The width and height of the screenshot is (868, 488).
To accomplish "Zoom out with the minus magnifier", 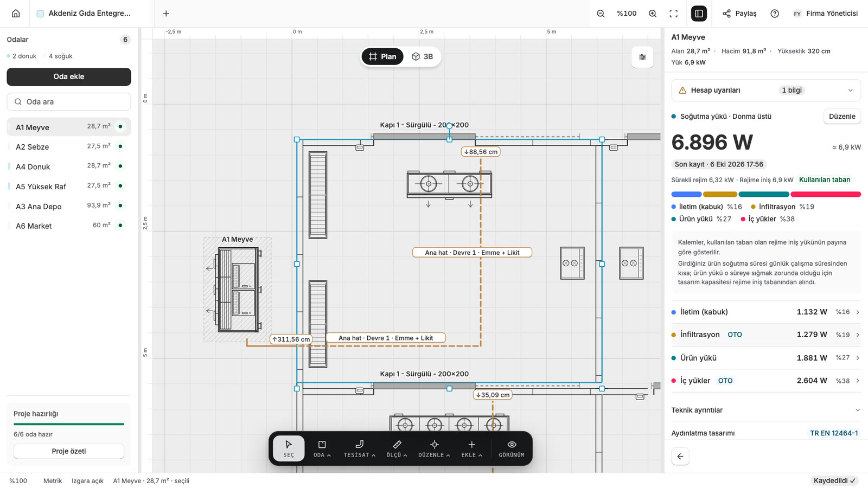I will [601, 14].
